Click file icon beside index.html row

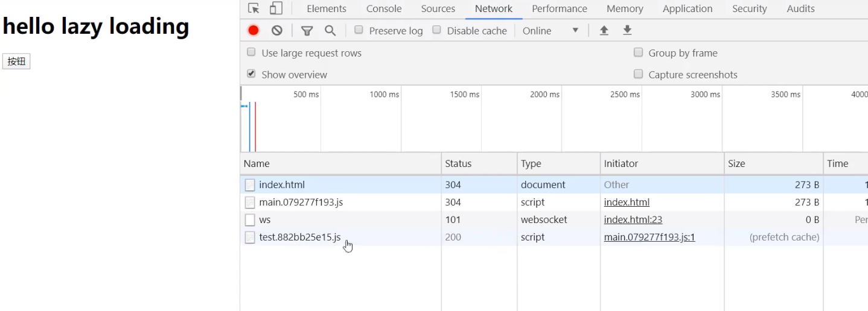(x=250, y=185)
